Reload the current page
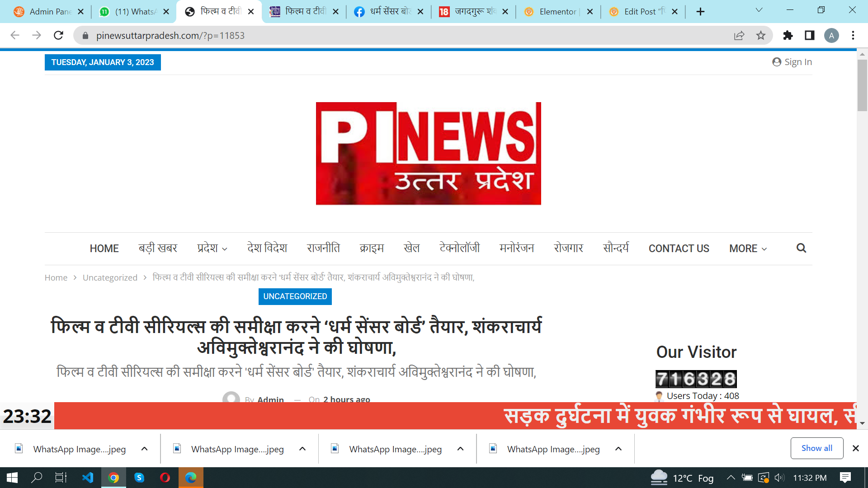Screen dimensions: 868x488 tap(58, 35)
